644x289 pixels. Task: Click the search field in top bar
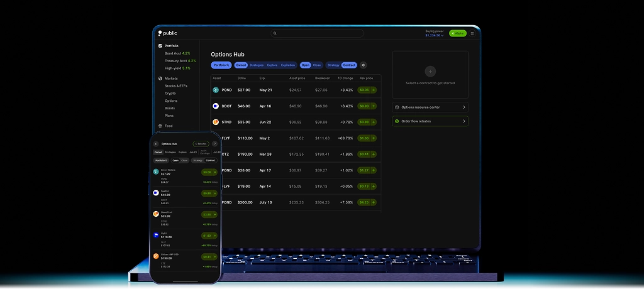pyautogui.click(x=318, y=33)
